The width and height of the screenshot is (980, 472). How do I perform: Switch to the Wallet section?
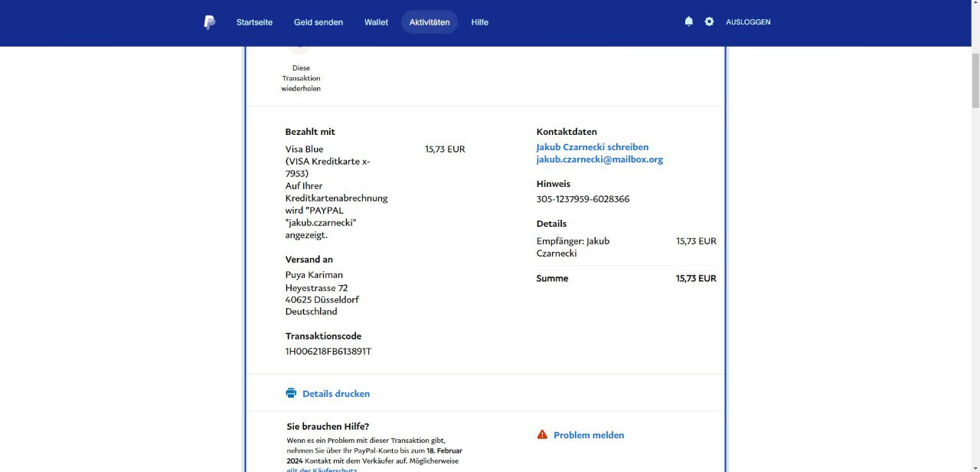pyautogui.click(x=376, y=22)
